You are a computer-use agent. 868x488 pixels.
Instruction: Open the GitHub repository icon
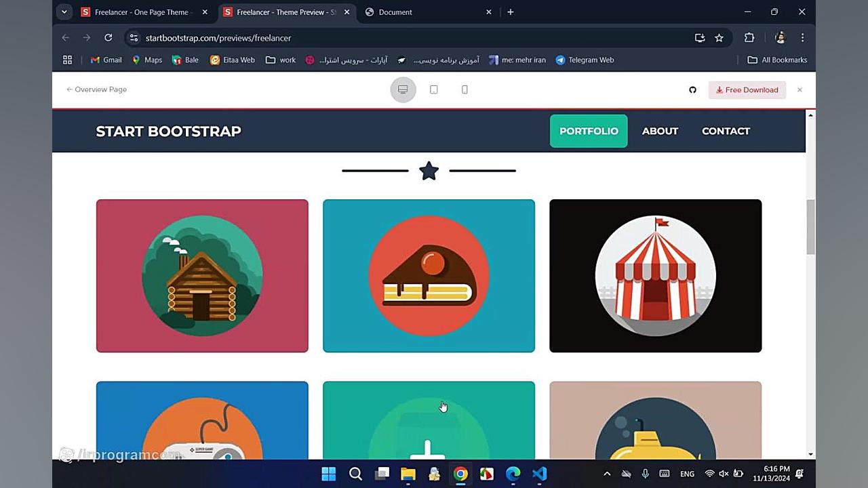692,89
